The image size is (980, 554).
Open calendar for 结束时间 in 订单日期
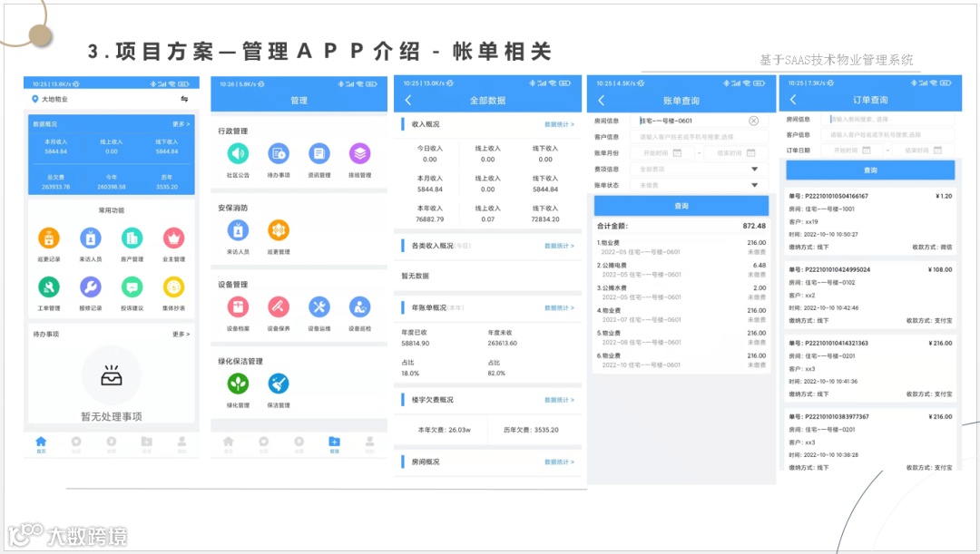pyautogui.click(x=937, y=150)
